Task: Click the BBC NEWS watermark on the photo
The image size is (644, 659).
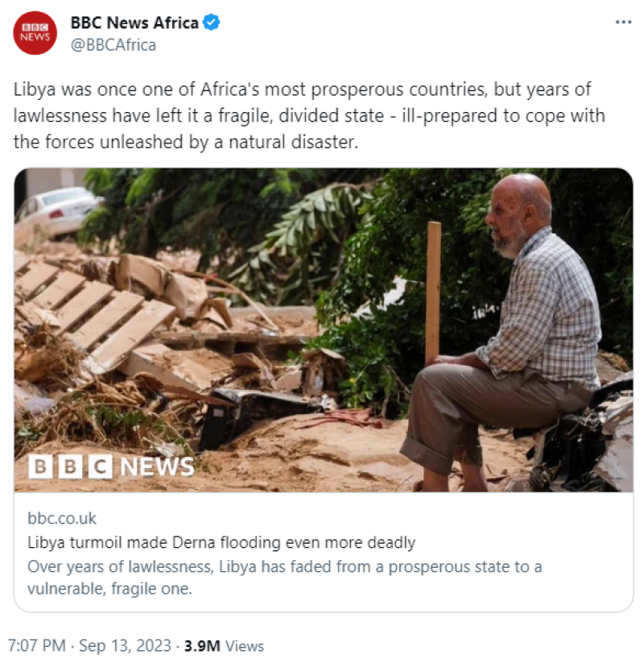Action: pos(111,466)
